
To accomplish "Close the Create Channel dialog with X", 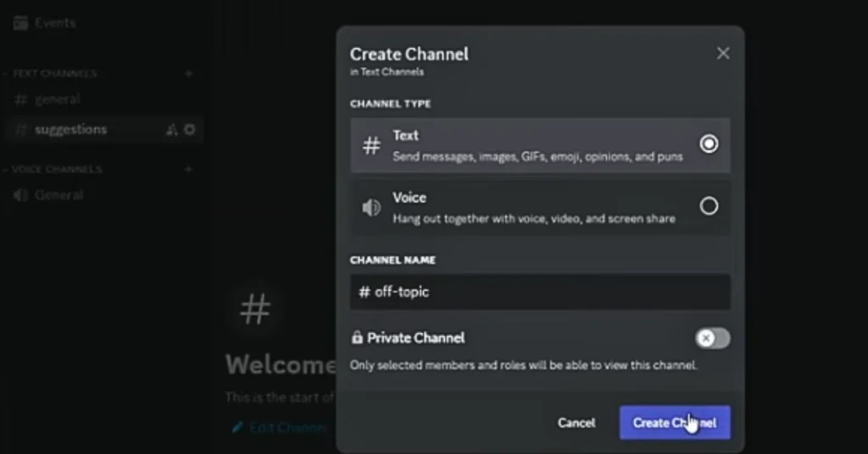I will (x=723, y=53).
